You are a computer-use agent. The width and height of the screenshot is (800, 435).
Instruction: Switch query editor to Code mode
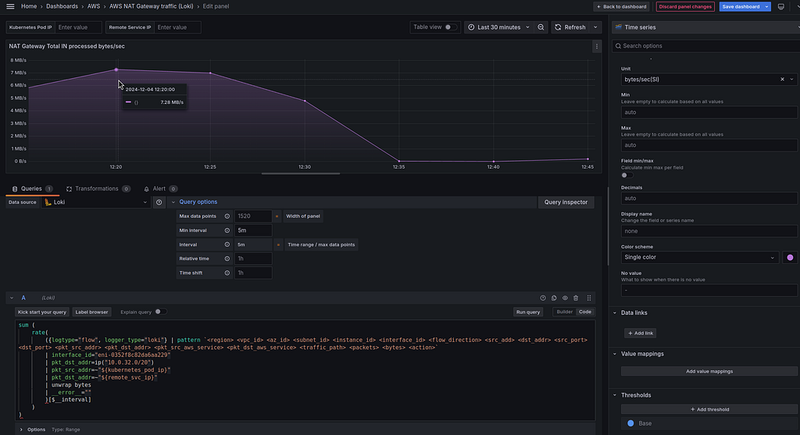coord(585,312)
